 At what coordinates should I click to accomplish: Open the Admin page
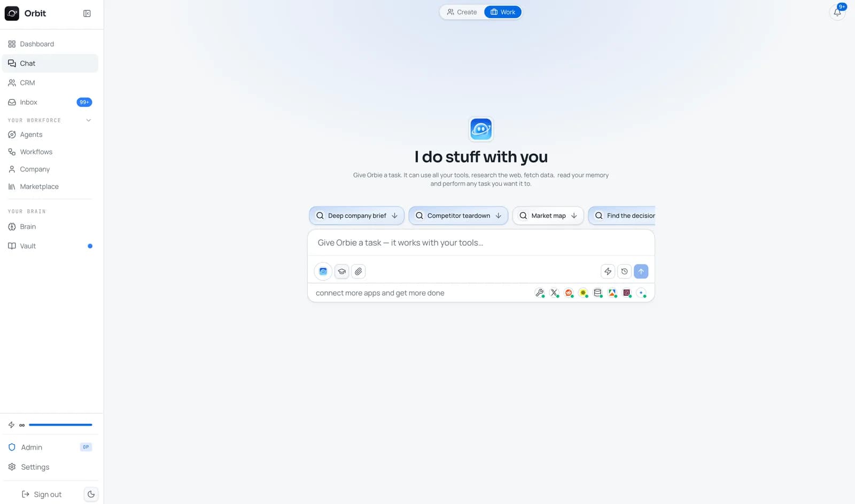pyautogui.click(x=50, y=447)
